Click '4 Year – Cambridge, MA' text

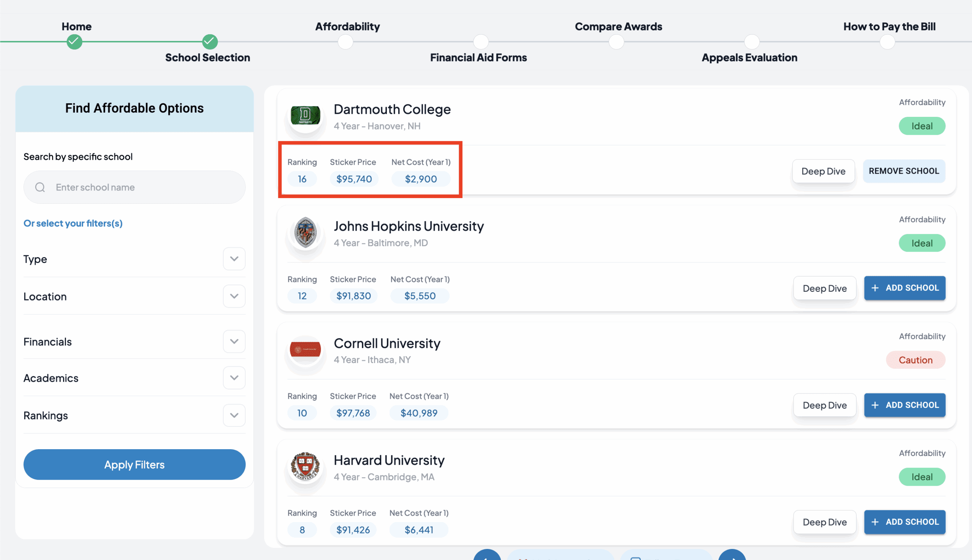tap(383, 477)
